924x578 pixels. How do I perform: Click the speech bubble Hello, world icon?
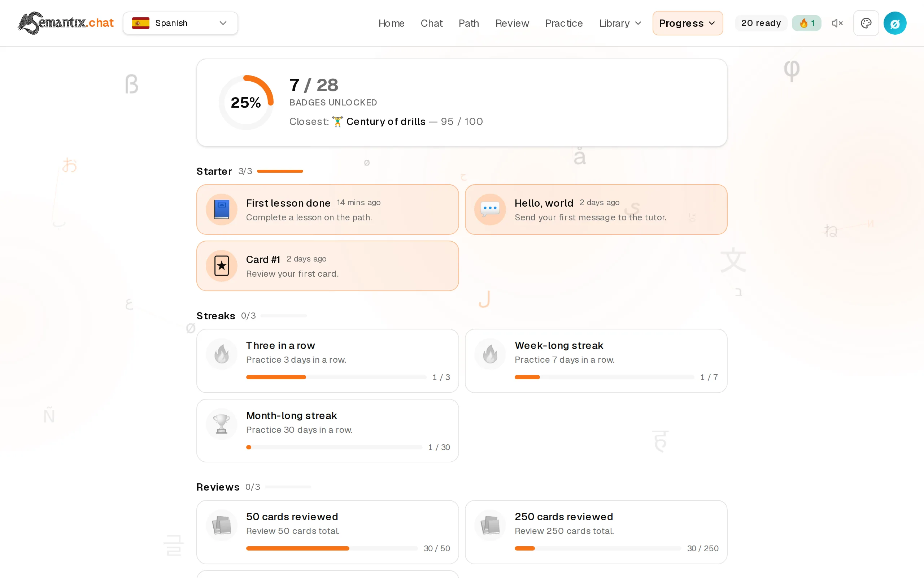click(x=490, y=210)
